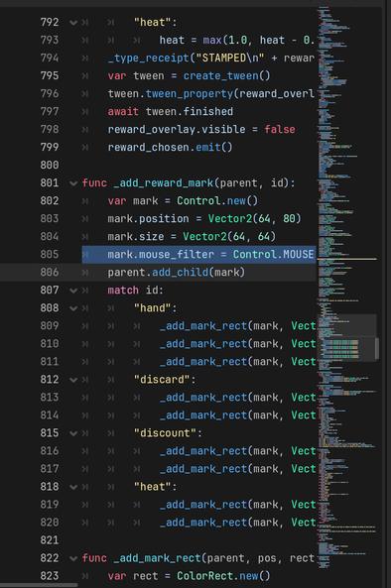Click the vertical scrollbar thumb in minimap

(376, 349)
